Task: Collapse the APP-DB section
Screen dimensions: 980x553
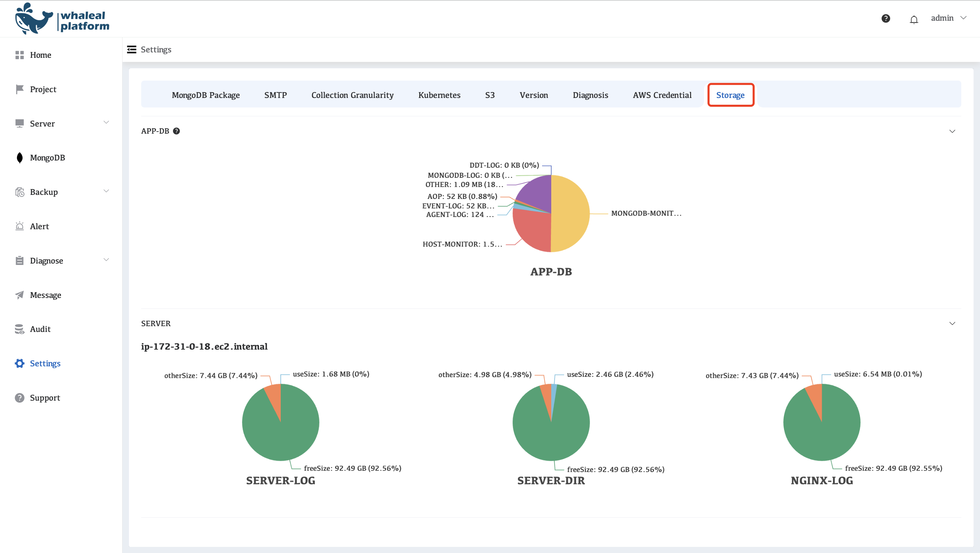Action: (952, 131)
